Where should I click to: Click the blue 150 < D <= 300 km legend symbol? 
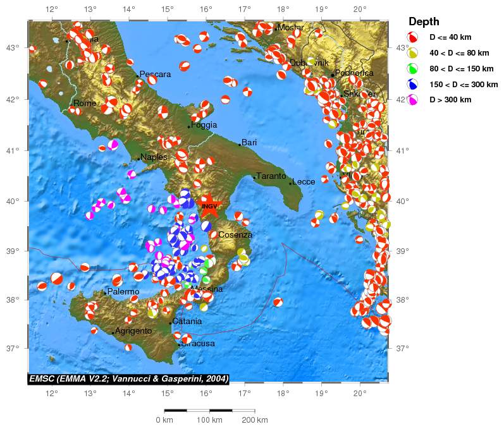click(412, 84)
